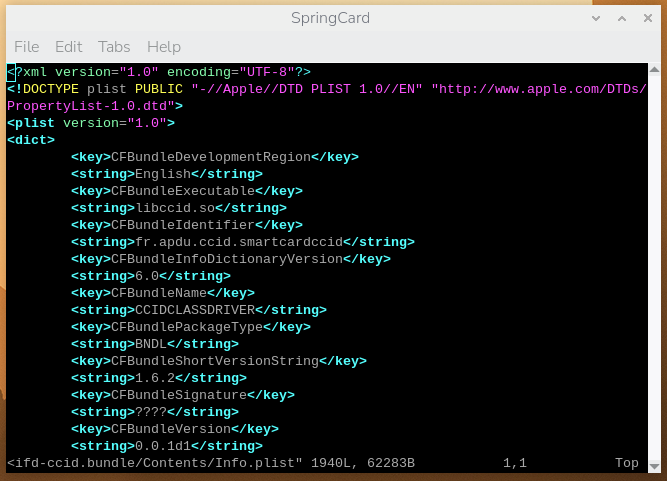
Task: Click the 1.6.2 version string
Action: [x=158, y=378]
